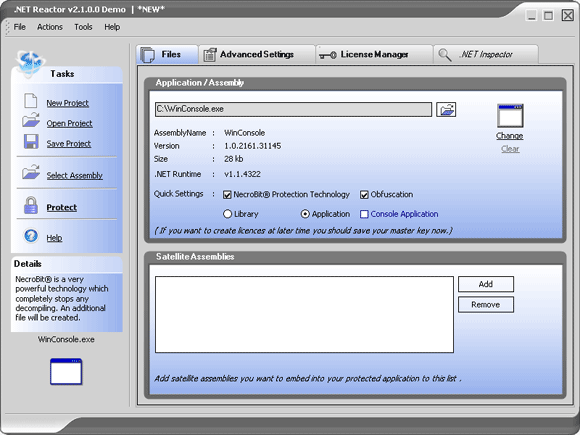Open the Actions menu
The height and width of the screenshot is (435, 580).
[50, 27]
